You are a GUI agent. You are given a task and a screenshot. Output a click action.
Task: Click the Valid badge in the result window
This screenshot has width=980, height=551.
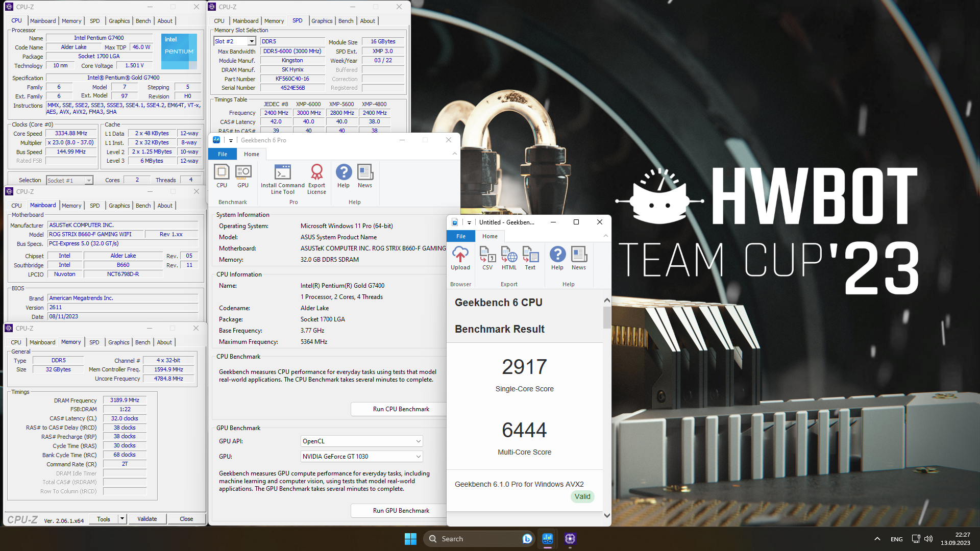point(582,496)
